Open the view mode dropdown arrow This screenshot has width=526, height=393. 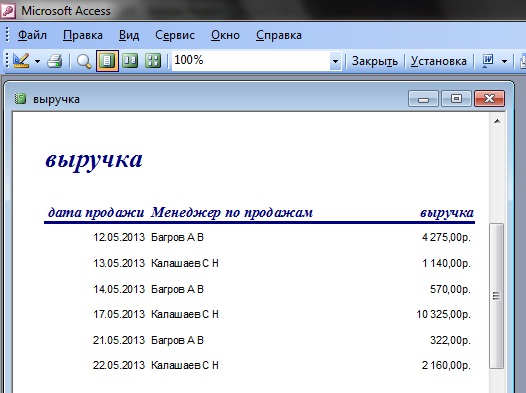[x=37, y=61]
